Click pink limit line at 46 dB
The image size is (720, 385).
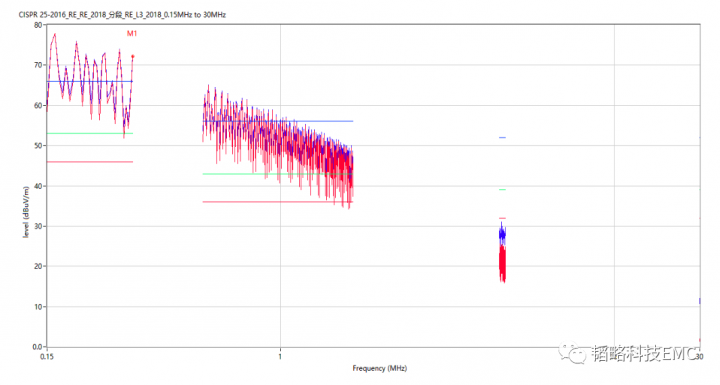pyautogui.click(x=90, y=162)
